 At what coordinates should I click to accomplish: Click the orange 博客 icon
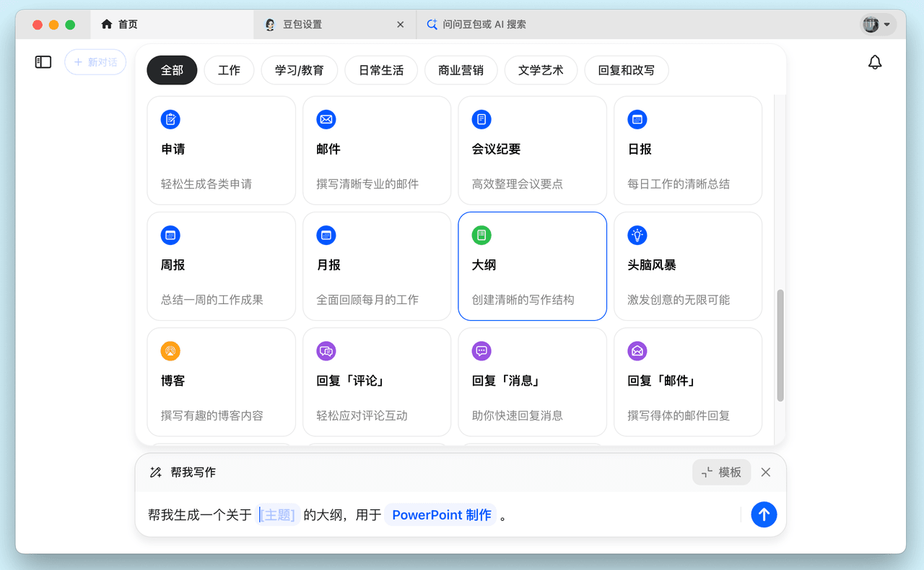point(170,351)
